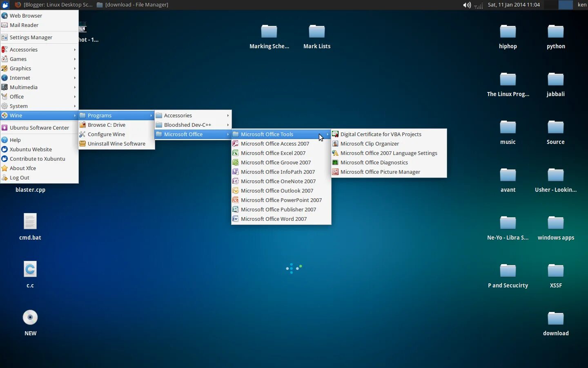This screenshot has height=368, width=588.
Task: Click the Microsoft Office Diagnostics icon
Action: 335,162
